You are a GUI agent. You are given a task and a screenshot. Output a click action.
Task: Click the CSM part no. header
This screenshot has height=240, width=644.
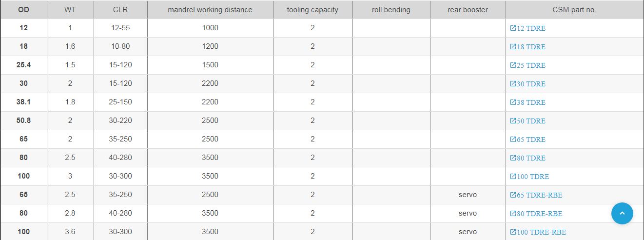click(x=575, y=10)
